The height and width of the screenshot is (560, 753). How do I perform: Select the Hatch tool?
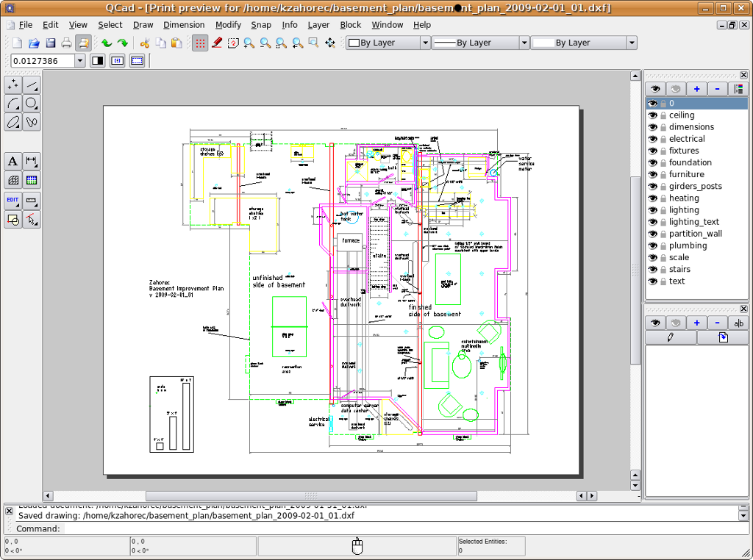pyautogui.click(x=13, y=180)
